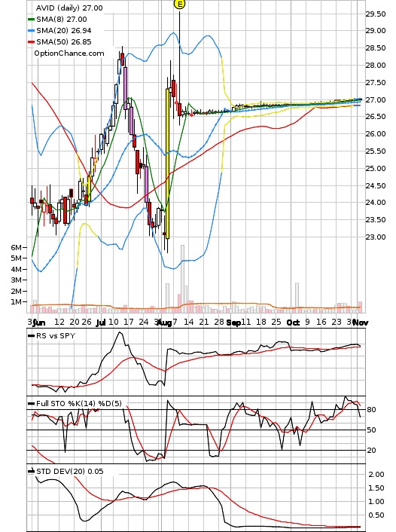Click the 6M volume axis label
The height and width of the screenshot is (532, 396).
click(x=16, y=247)
